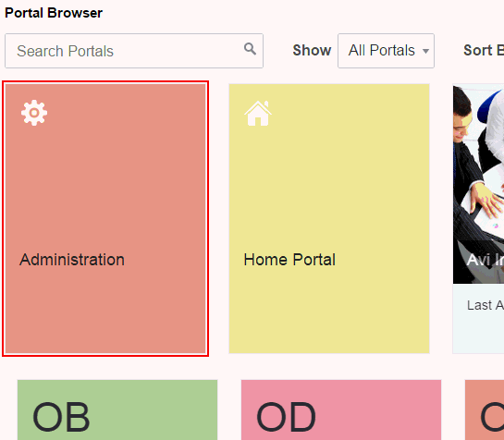504x440 pixels.
Task: Open the pink OD portal tile
Action: coord(341,409)
